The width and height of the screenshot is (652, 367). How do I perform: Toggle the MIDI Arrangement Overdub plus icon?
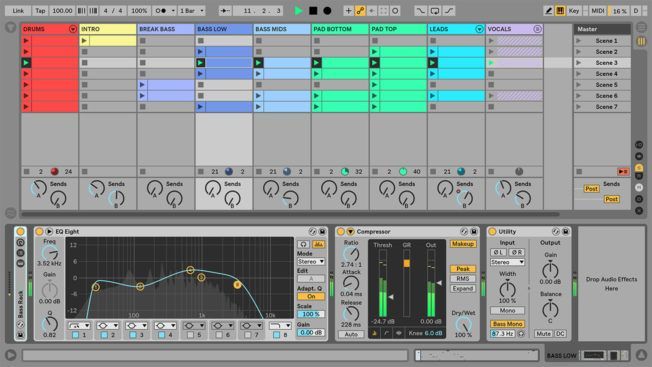(348, 11)
